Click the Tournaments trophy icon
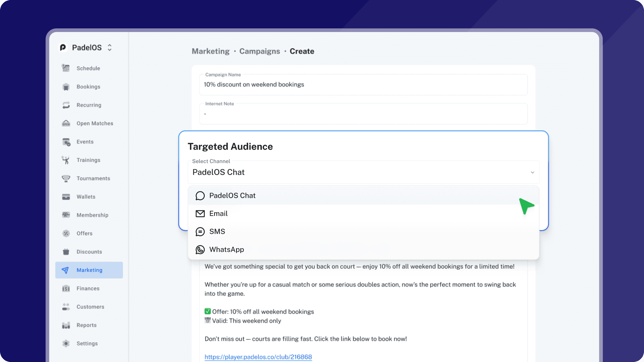The height and width of the screenshot is (362, 644). [x=66, y=178]
